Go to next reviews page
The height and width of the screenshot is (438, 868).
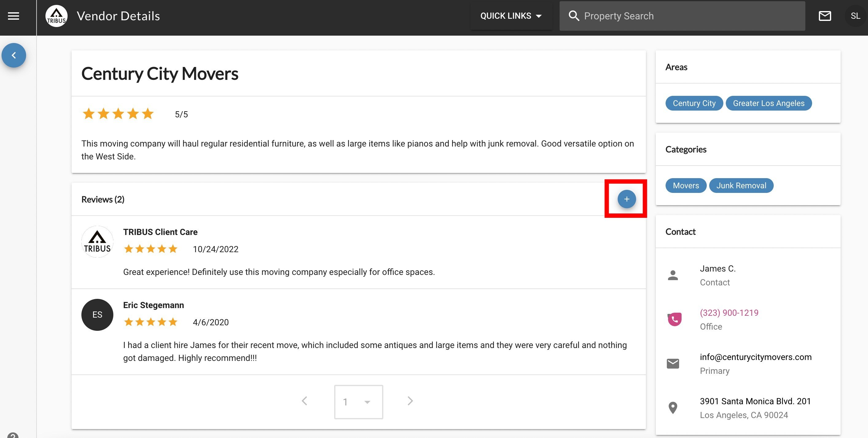point(410,401)
